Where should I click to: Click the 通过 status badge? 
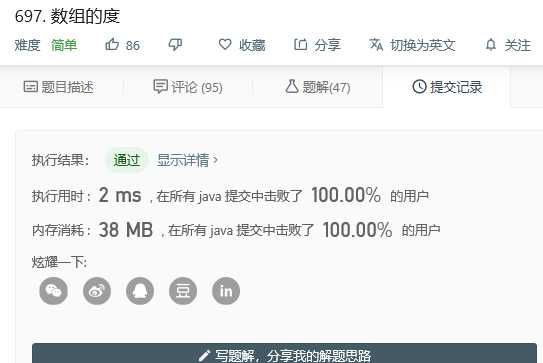126,160
